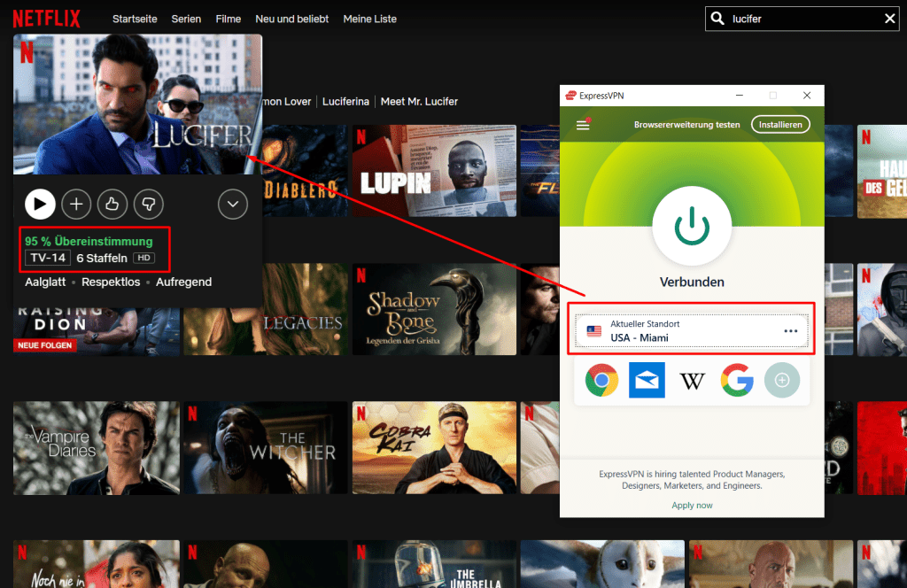907x588 pixels.
Task: Rate Lucifer with thumbs up icon
Action: pyautogui.click(x=112, y=204)
